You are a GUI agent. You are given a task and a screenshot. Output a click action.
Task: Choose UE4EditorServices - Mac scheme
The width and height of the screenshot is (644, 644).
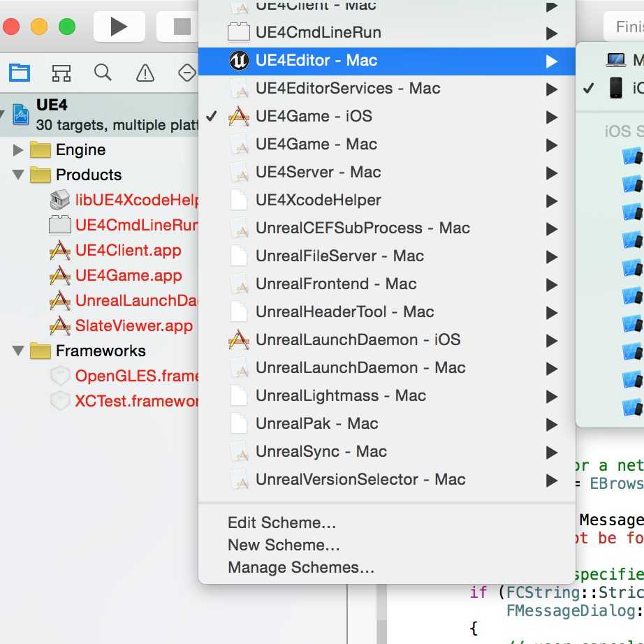386,89
